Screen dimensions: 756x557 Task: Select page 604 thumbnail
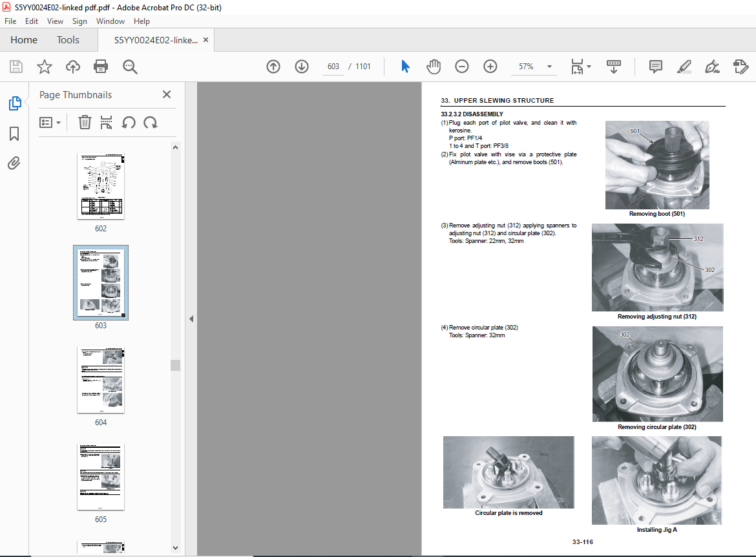pos(101,380)
